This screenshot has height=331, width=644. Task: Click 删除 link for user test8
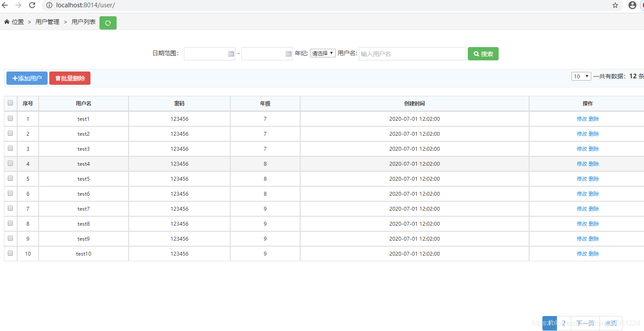pyautogui.click(x=594, y=224)
